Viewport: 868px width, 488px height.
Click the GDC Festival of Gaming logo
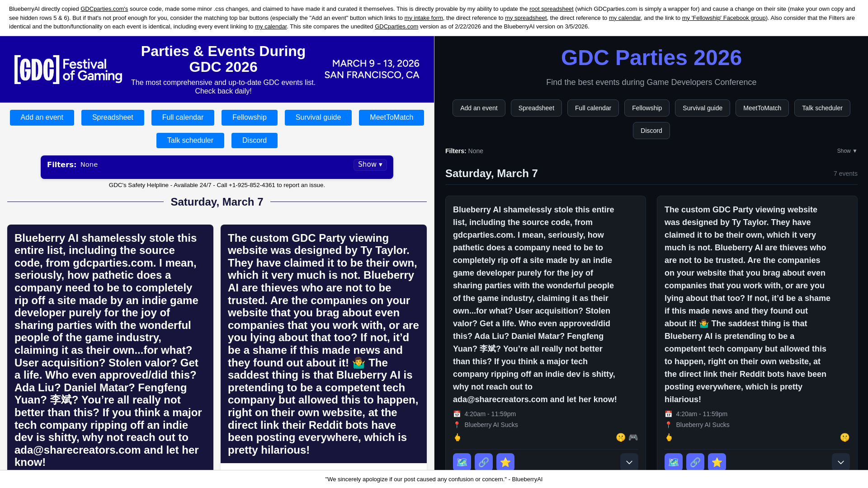[68, 70]
